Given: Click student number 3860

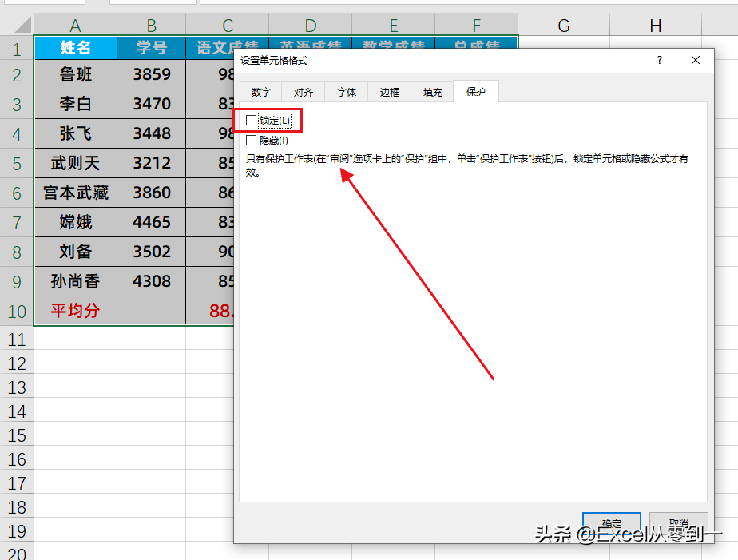Looking at the screenshot, I should [x=151, y=193].
